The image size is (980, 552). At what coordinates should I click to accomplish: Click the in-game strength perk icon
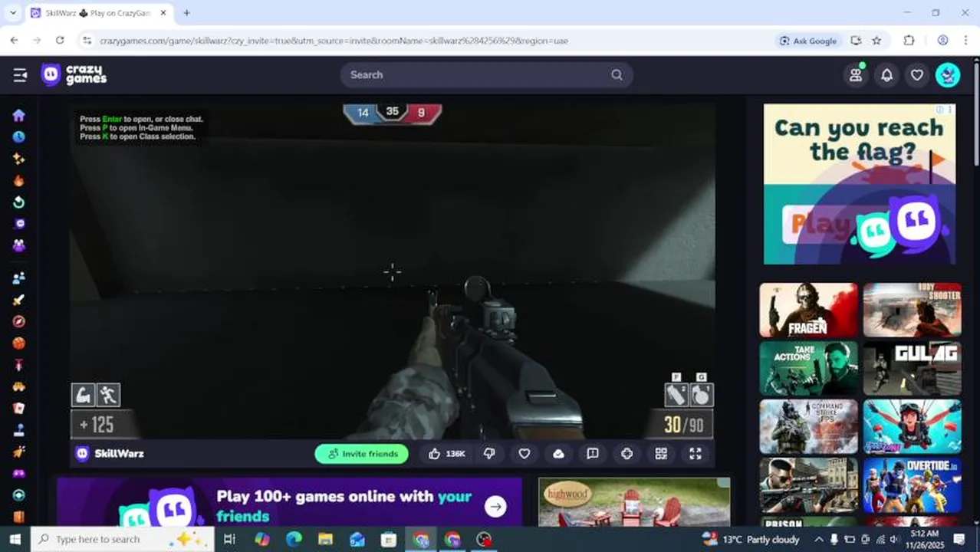84,395
